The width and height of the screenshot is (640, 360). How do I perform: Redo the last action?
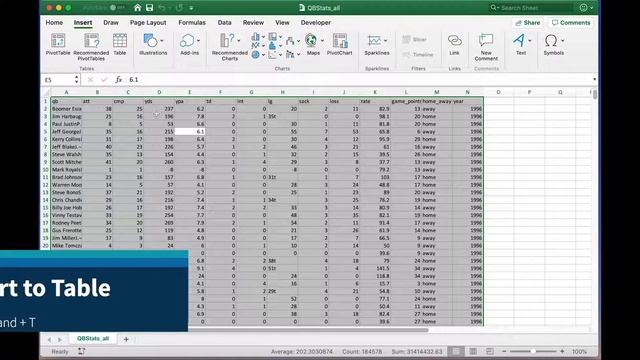click(x=179, y=8)
